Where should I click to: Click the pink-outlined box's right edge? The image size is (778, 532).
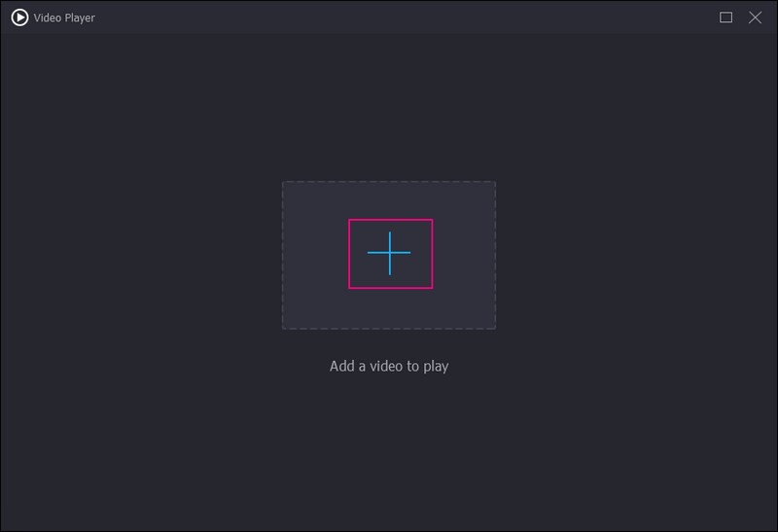(432, 254)
